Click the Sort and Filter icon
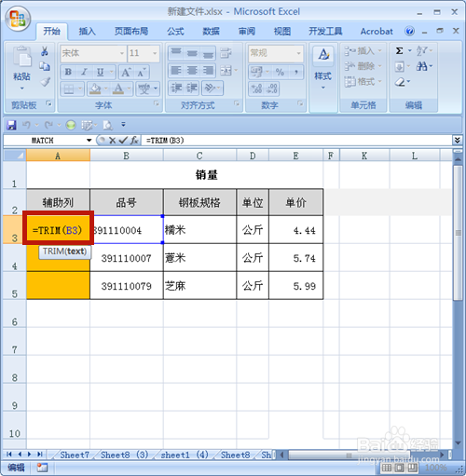Image resolution: width=466 pixels, height=476 pixels. (x=422, y=50)
